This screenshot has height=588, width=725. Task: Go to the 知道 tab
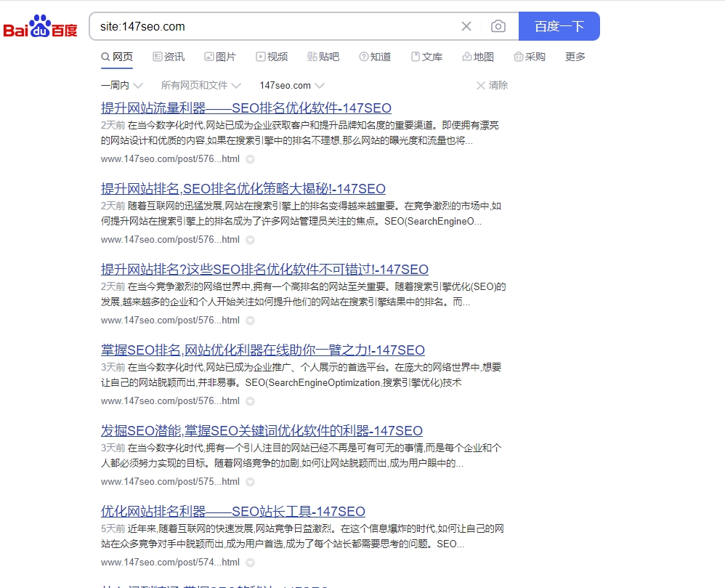(375, 57)
